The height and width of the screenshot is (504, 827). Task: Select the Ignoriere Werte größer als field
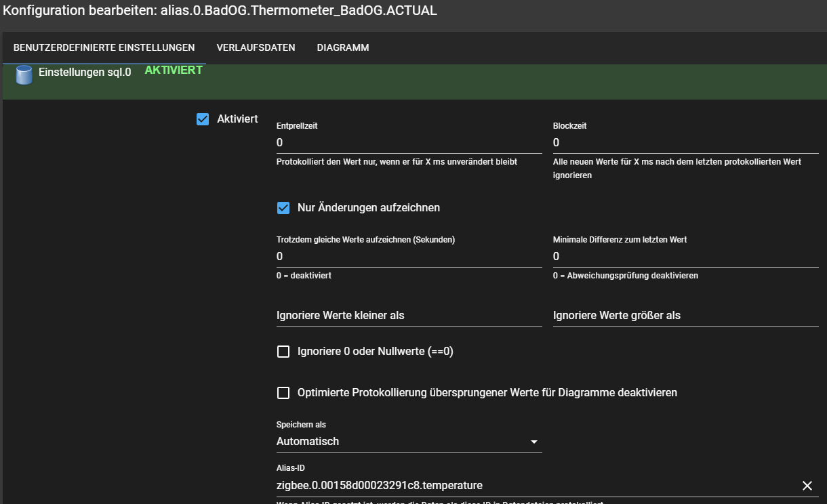(685, 316)
